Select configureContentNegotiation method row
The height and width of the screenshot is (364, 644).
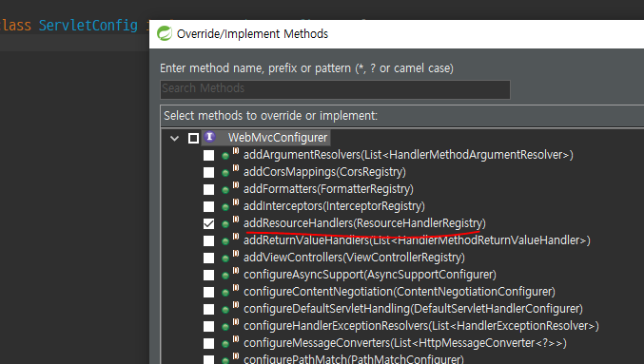coord(400,292)
